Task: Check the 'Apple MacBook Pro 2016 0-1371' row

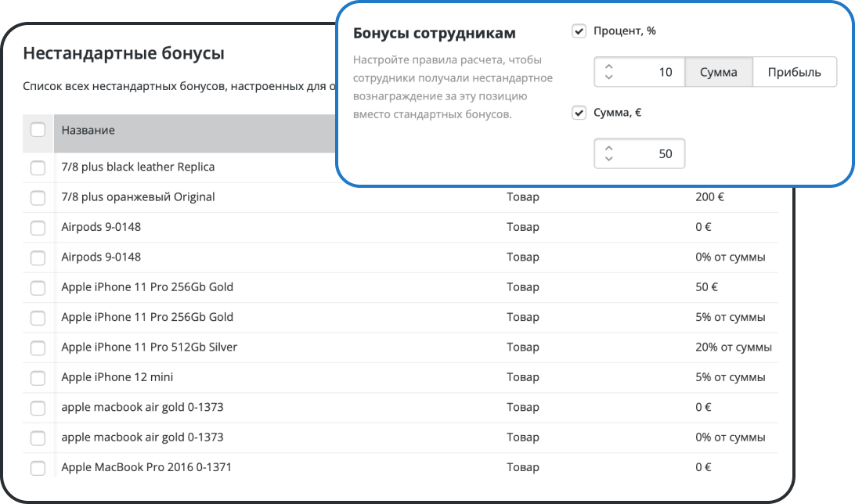Action: tap(38, 468)
